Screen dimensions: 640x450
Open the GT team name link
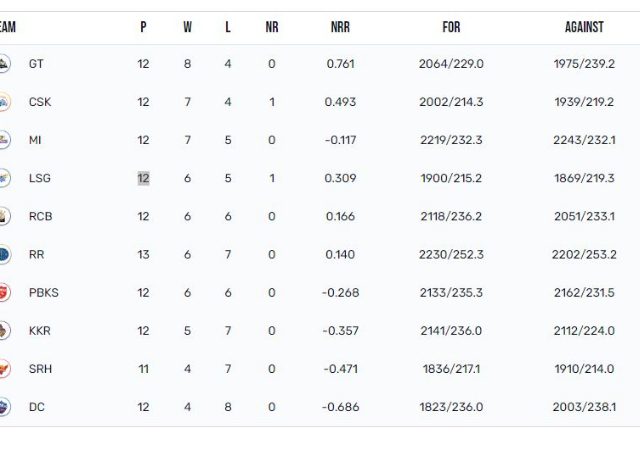pos(36,64)
